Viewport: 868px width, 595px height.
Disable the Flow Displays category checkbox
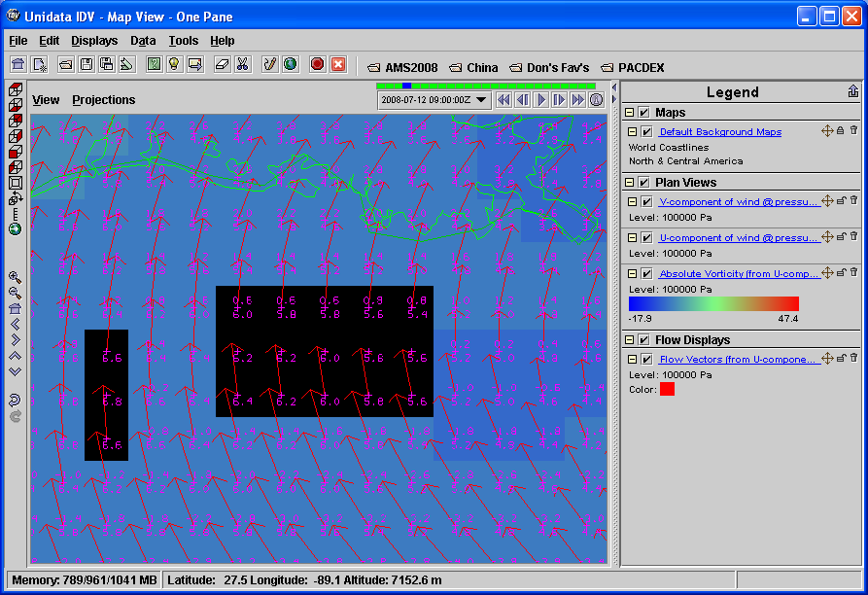(x=643, y=340)
